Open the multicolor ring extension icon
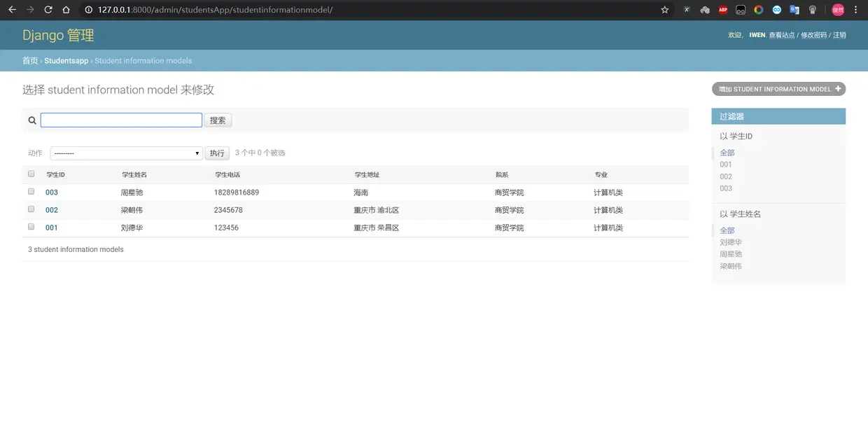Screen dimensions: 868x446 [758, 10]
